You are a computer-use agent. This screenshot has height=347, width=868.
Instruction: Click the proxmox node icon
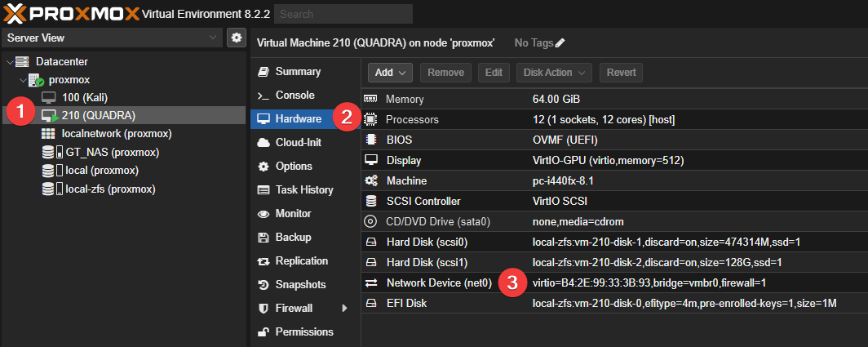36,80
